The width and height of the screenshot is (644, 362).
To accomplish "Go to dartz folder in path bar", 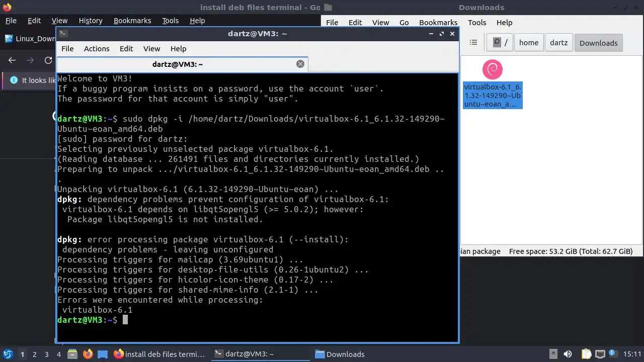I will coord(558,43).
